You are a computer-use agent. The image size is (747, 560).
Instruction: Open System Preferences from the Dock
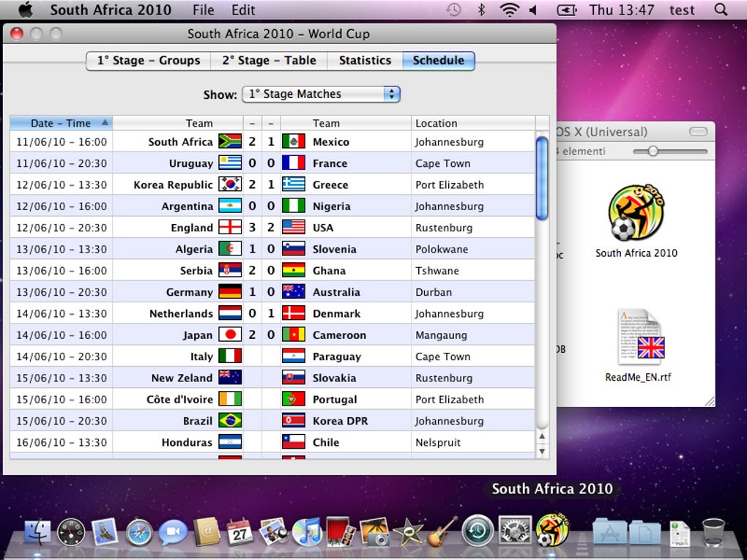click(x=515, y=530)
